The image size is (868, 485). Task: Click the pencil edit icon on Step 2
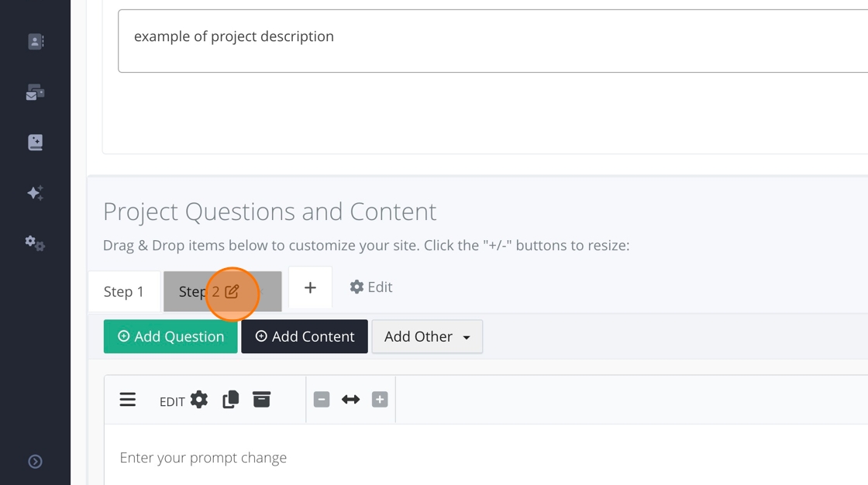click(x=232, y=292)
